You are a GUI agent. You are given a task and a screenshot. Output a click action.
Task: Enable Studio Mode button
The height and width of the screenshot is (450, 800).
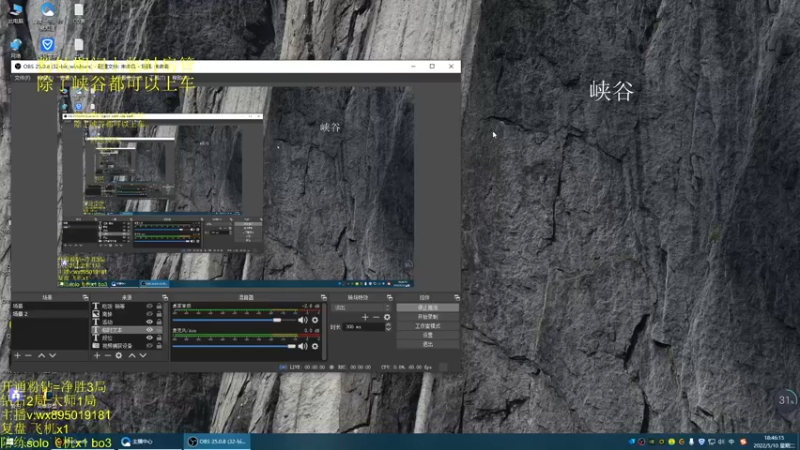(x=428, y=326)
